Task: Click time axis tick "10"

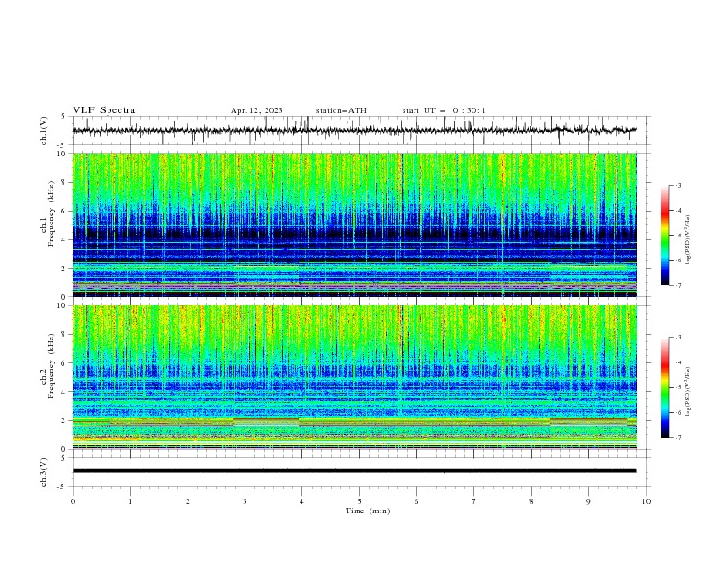Action: (646, 501)
